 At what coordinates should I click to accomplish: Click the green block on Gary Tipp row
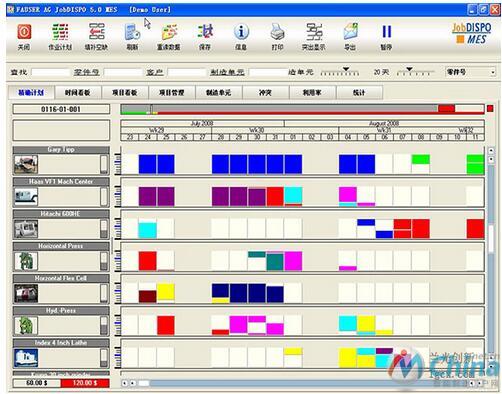pyautogui.click(x=421, y=159)
